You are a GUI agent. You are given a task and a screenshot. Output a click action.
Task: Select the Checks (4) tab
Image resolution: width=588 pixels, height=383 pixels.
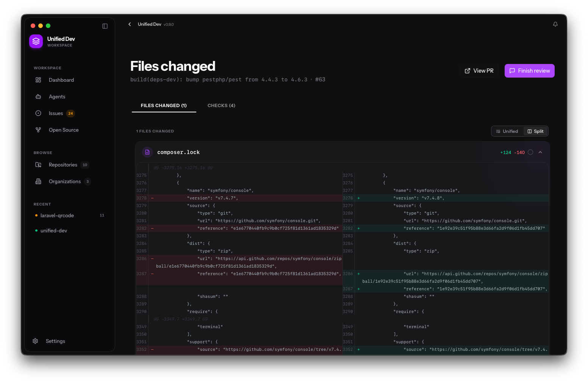[x=221, y=106]
